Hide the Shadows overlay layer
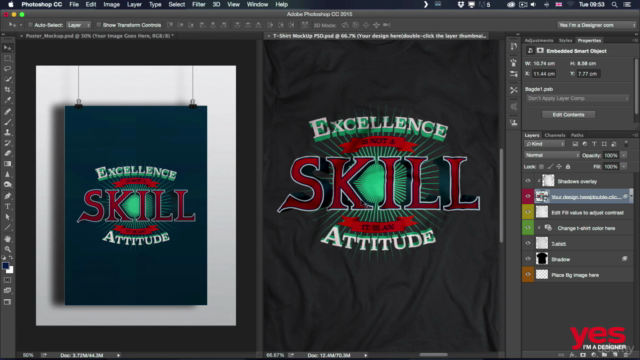This screenshot has height=360, width=640. coord(528,181)
